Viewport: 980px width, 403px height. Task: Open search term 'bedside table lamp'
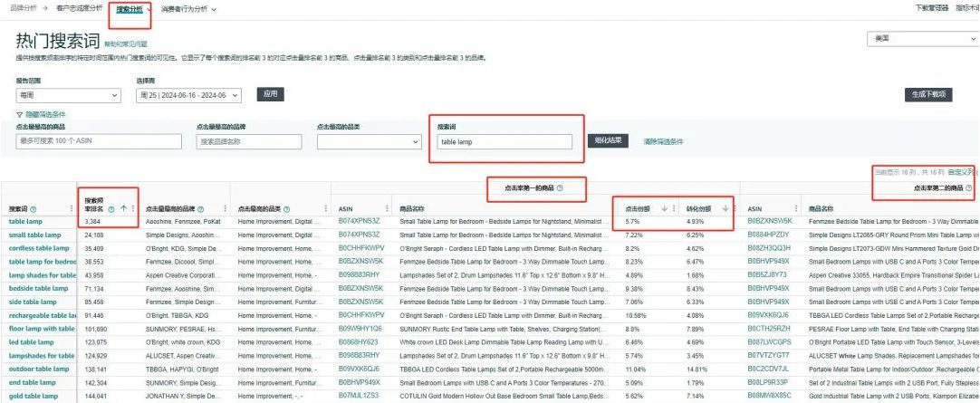pyautogui.click(x=38, y=288)
